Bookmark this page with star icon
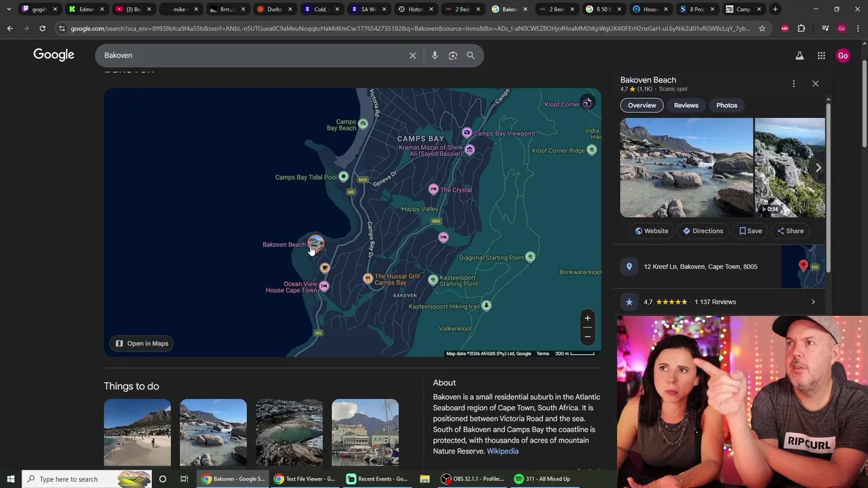 762,28
